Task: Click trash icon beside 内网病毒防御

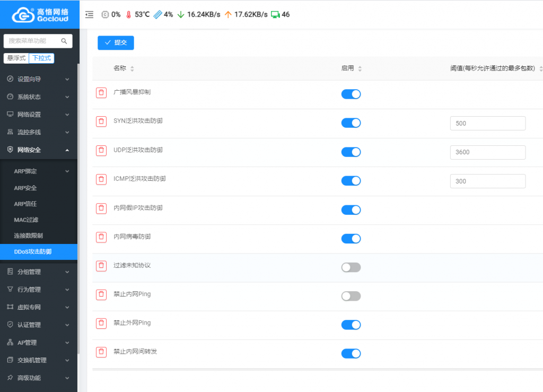Action: tap(101, 237)
